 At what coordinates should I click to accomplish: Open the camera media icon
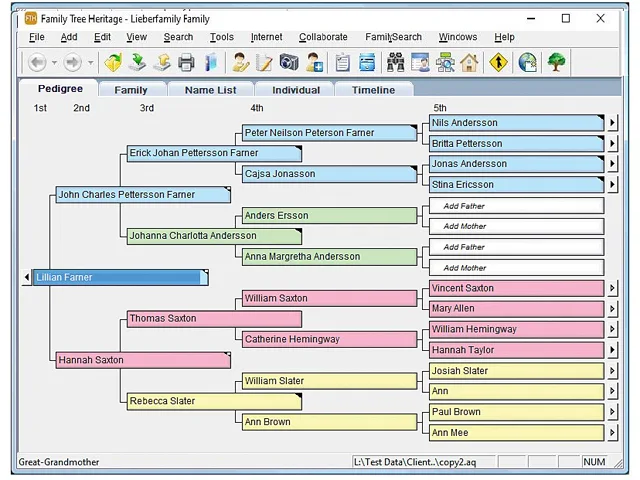pyautogui.click(x=289, y=62)
